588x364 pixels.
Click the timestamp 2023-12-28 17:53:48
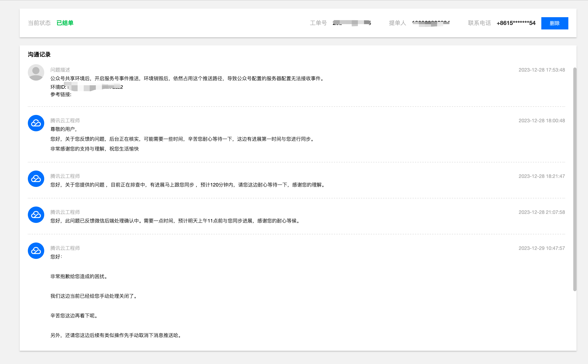(x=542, y=70)
